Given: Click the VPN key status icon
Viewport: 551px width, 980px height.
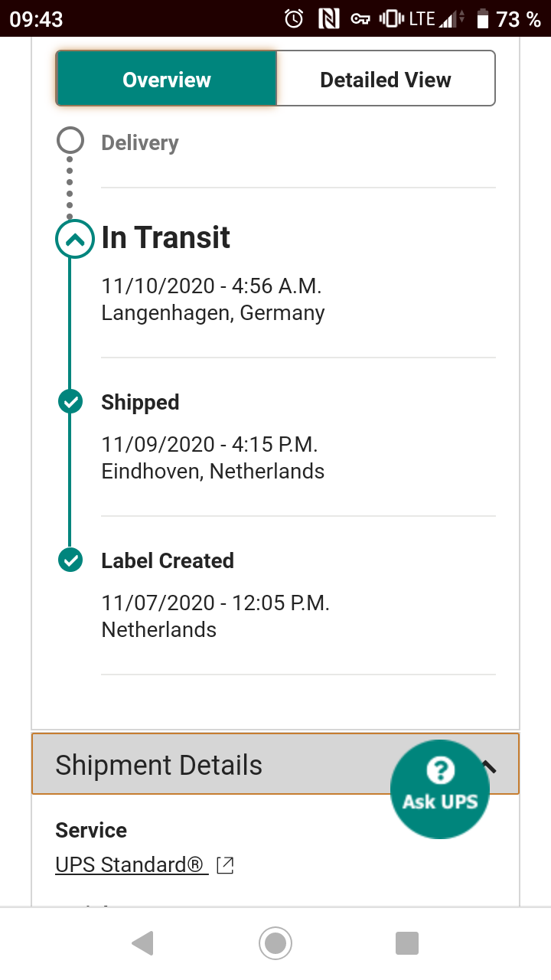Looking at the screenshot, I should click(360, 19).
